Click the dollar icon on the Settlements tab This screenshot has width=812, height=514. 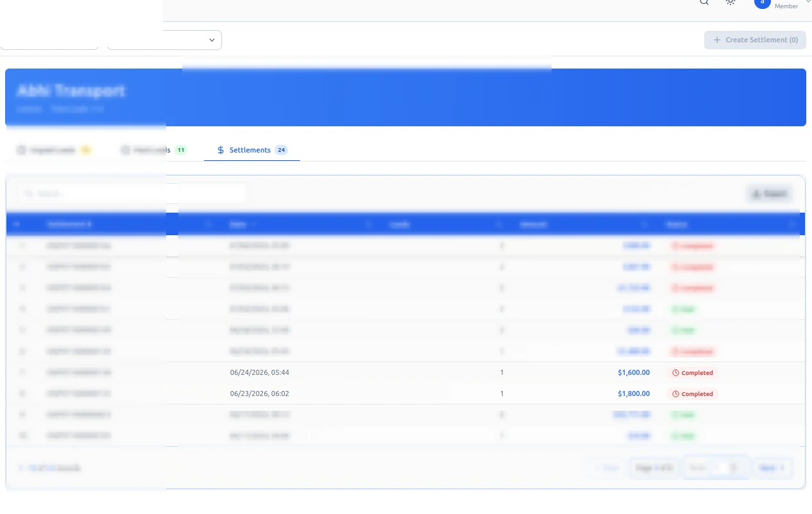point(221,150)
